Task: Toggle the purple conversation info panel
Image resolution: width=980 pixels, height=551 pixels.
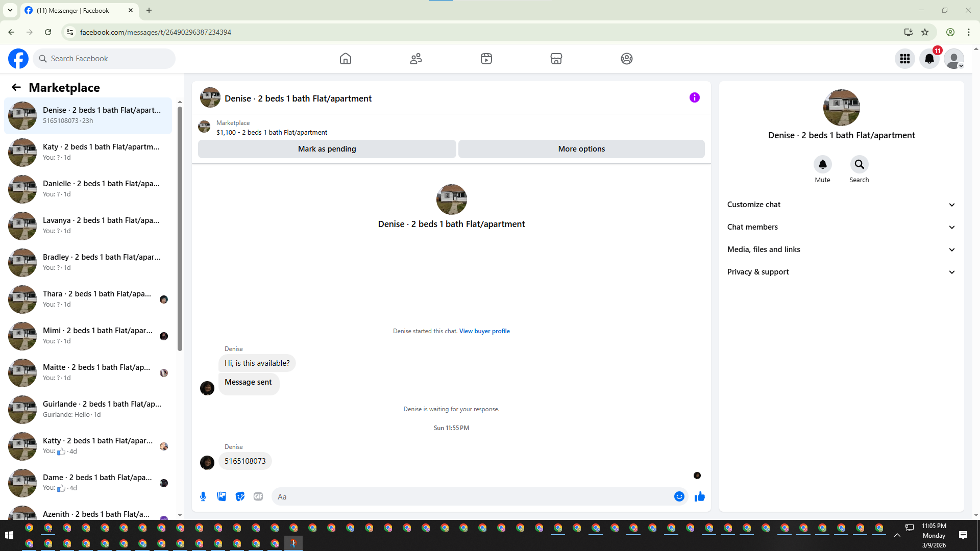Action: tap(694, 97)
